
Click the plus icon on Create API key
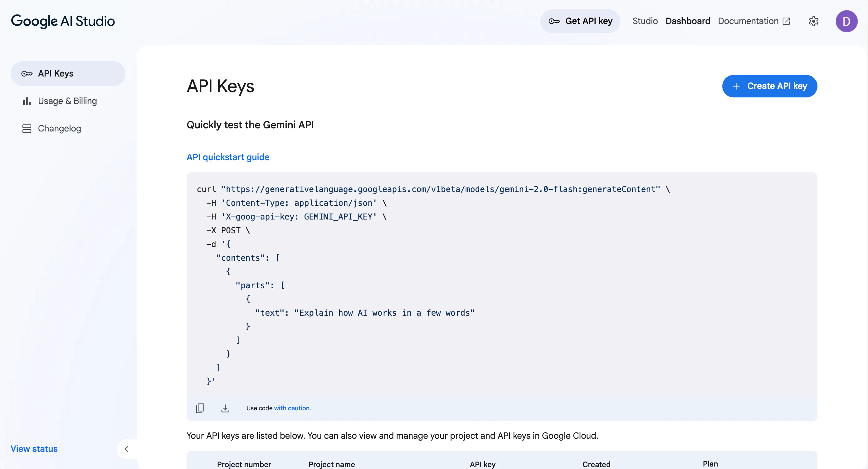tap(736, 86)
